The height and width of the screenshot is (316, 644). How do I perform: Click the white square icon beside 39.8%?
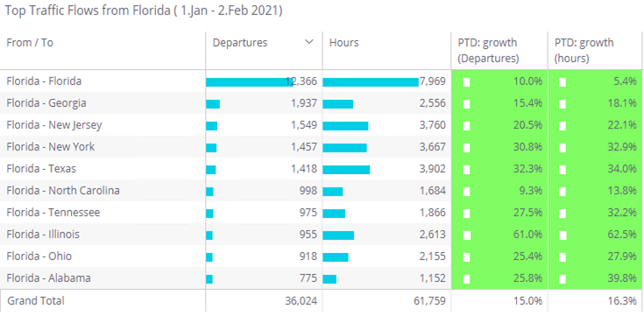[x=563, y=279]
